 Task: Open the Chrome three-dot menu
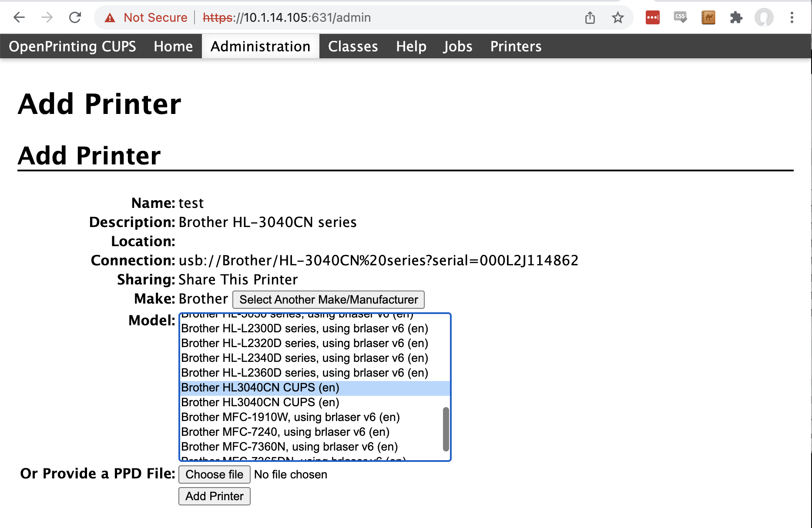point(793,17)
